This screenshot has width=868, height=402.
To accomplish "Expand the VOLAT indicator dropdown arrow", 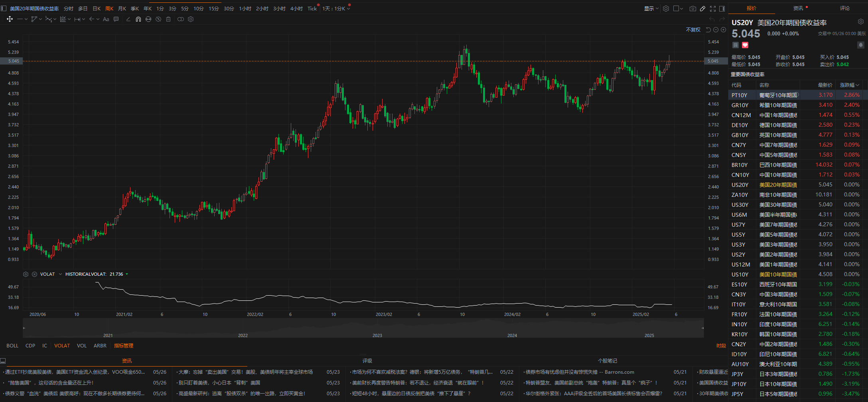I will click(x=60, y=274).
